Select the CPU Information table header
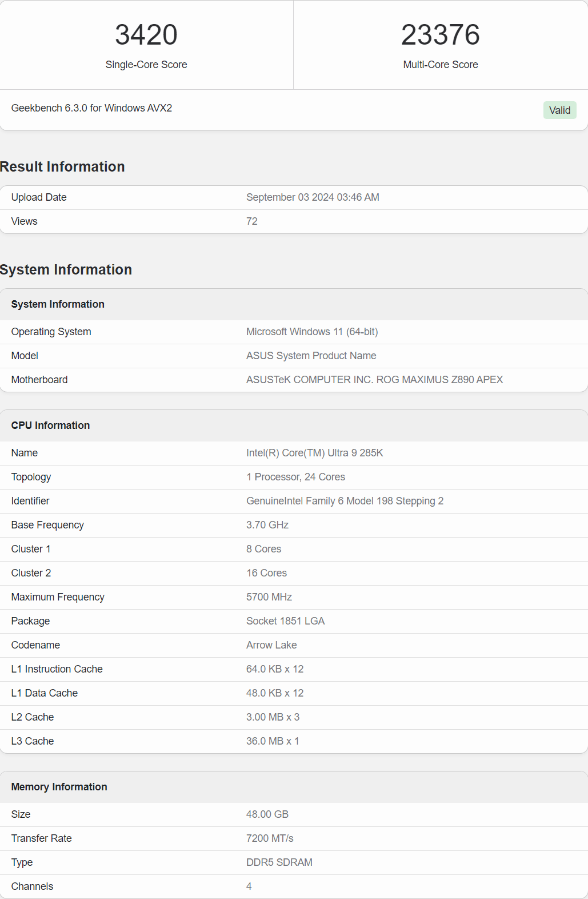Screen dimensions: 588x899 [50, 425]
